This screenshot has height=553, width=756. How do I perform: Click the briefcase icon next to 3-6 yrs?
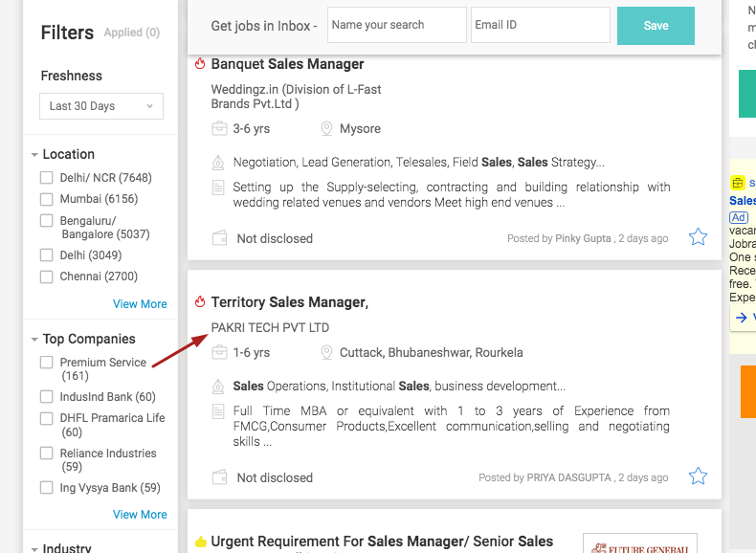[219, 128]
